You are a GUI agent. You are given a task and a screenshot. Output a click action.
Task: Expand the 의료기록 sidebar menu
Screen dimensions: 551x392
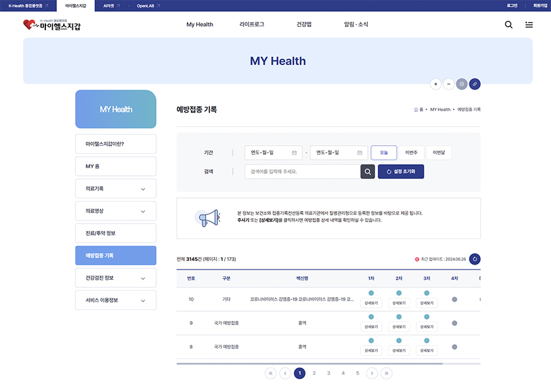[116, 189]
